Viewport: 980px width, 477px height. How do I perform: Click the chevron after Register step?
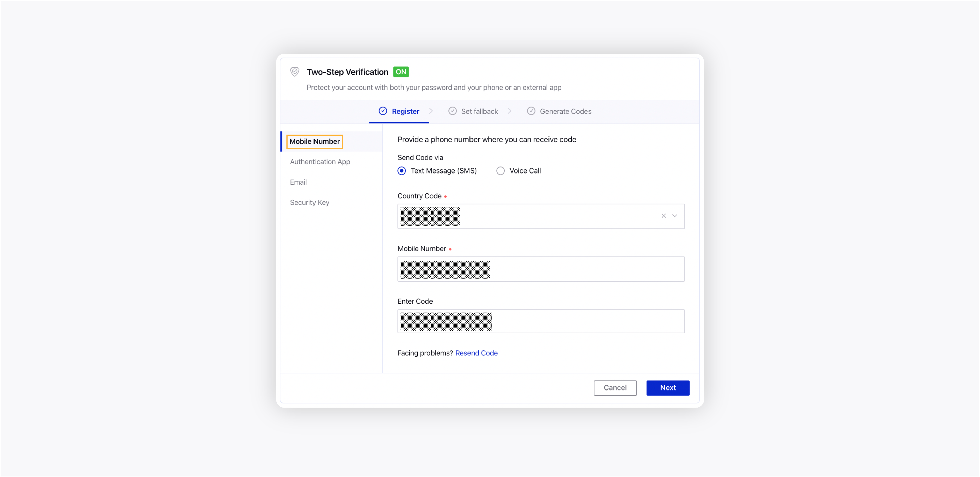point(431,111)
